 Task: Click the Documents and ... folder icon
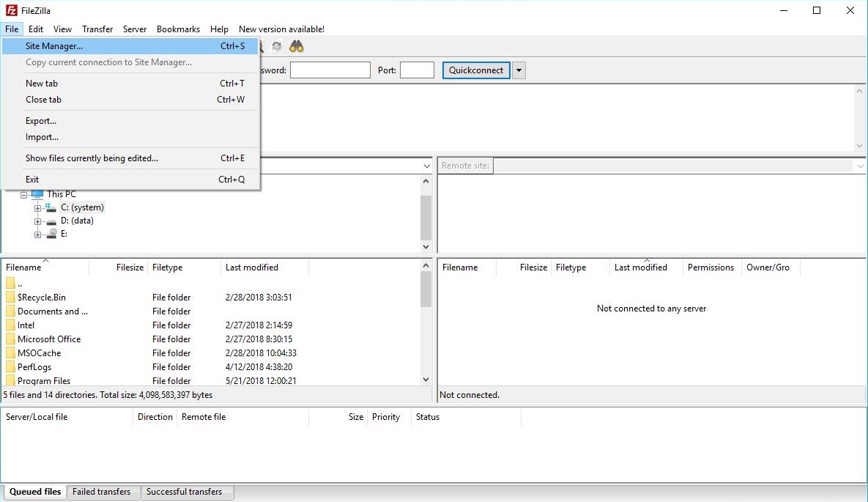click(10, 311)
